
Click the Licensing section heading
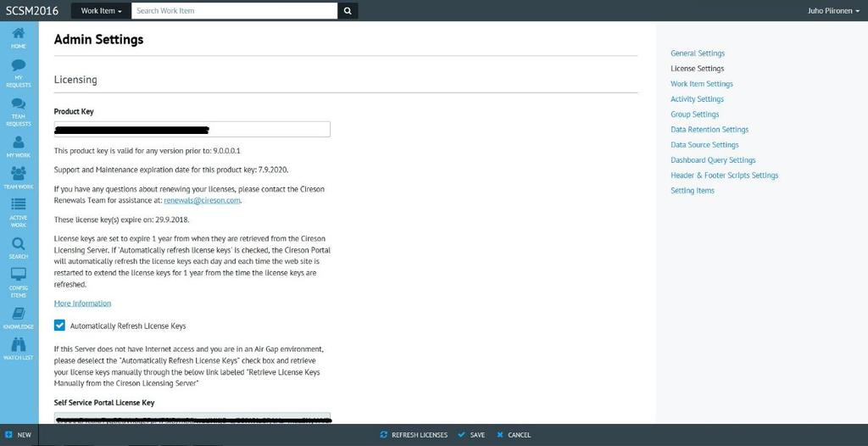[75, 80]
